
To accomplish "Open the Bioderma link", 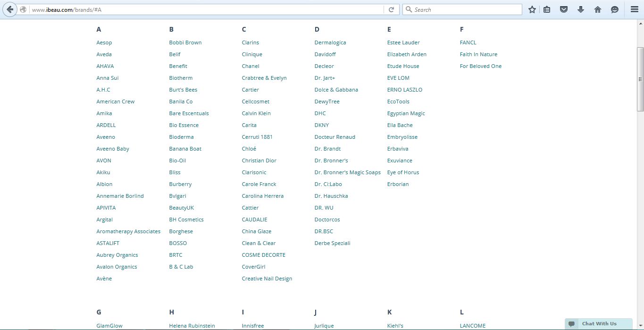I will point(182,137).
